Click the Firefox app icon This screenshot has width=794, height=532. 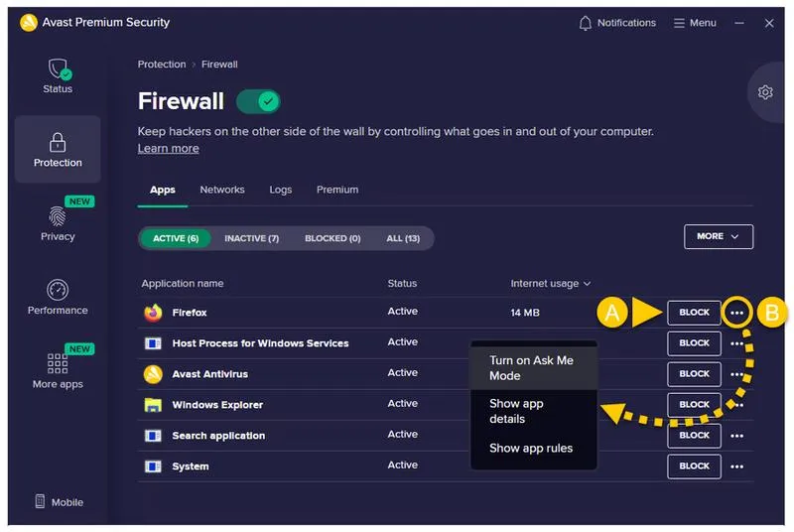pos(153,313)
